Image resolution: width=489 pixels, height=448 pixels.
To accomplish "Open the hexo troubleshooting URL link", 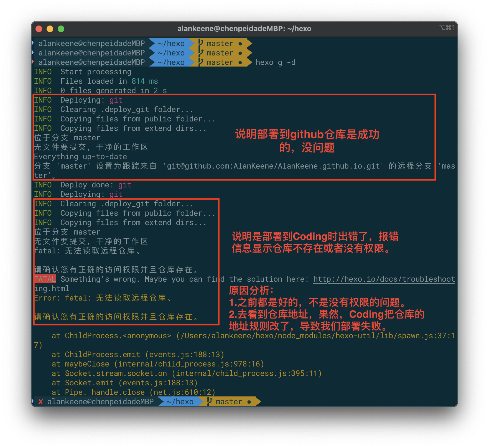I will pyautogui.click(x=384, y=279).
